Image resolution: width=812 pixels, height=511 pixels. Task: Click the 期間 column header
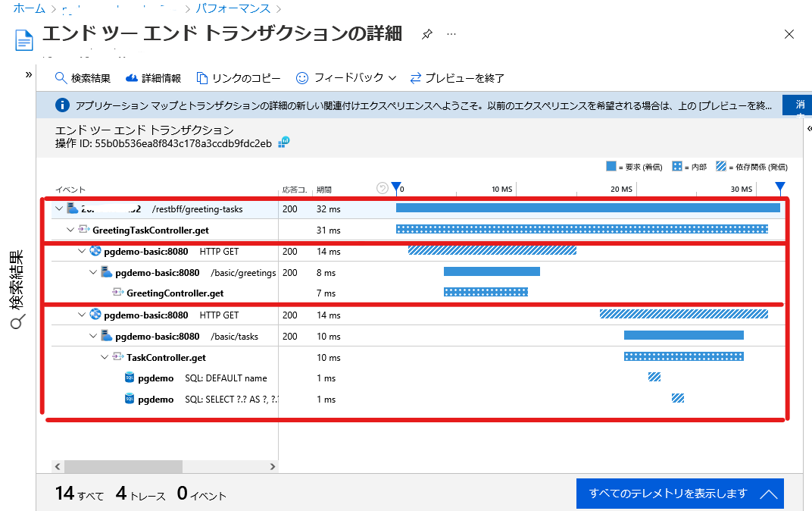[x=324, y=190]
